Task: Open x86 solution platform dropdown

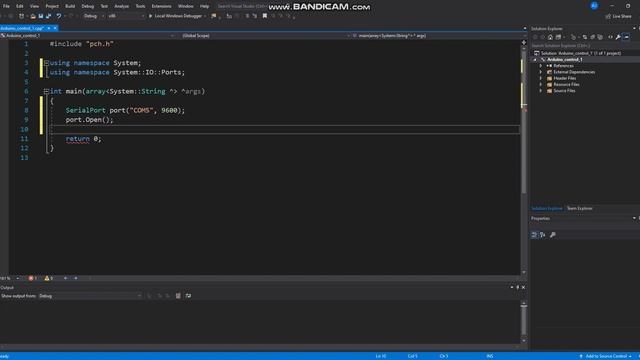Action: click(x=126, y=16)
